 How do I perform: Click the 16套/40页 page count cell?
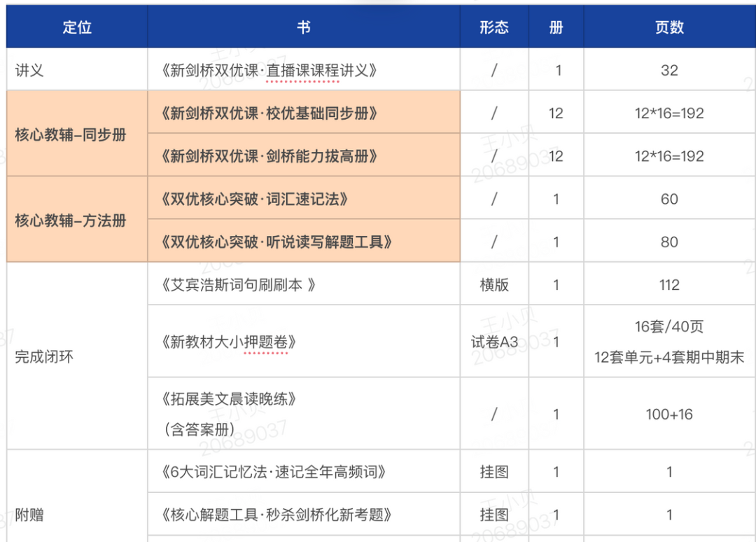[668, 327]
